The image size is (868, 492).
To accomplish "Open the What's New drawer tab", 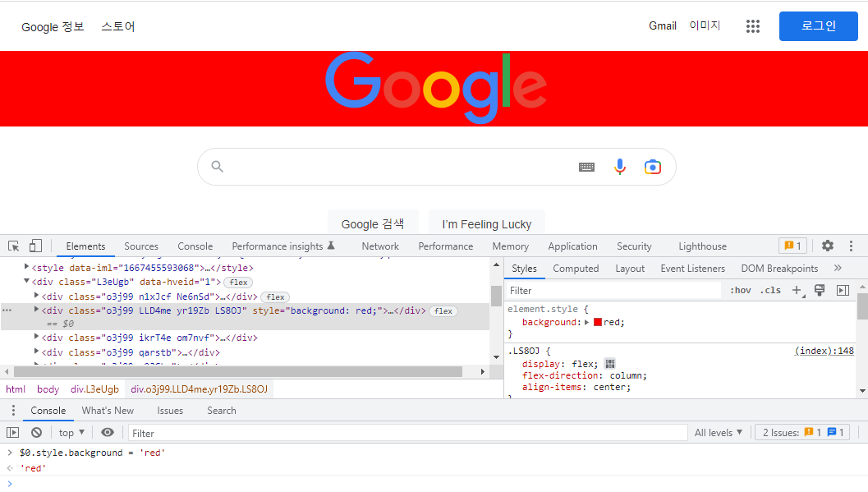I will click(108, 411).
